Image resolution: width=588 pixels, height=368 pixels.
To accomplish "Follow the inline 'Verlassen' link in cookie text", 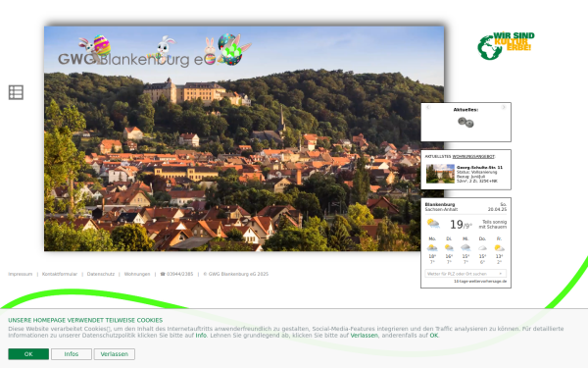I will 365,336.
